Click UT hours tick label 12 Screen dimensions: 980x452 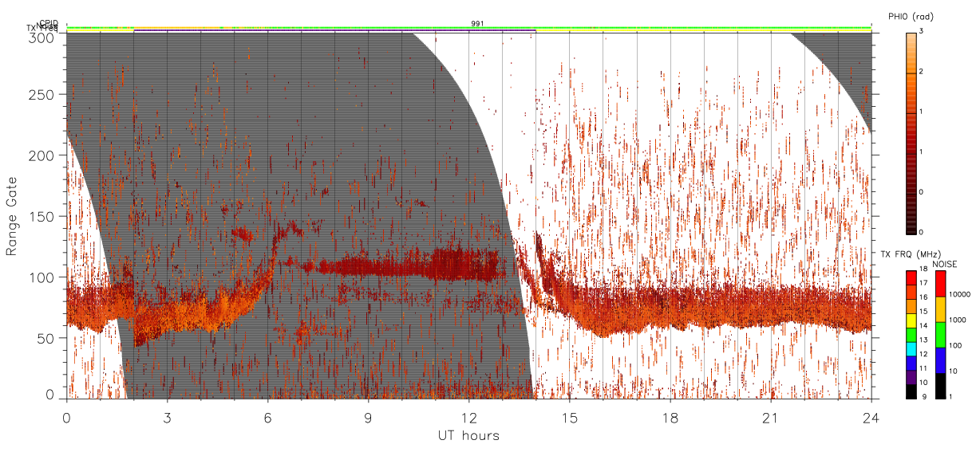click(468, 418)
